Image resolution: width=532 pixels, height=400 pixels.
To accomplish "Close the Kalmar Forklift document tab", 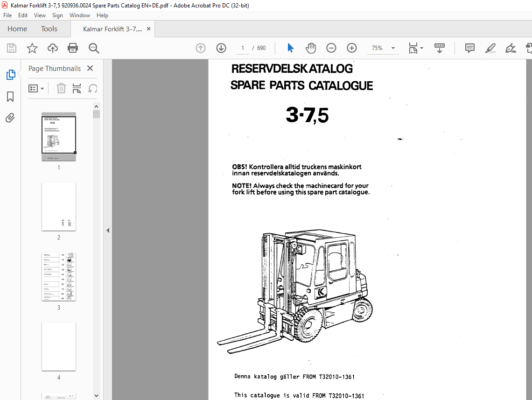I will coord(148,29).
